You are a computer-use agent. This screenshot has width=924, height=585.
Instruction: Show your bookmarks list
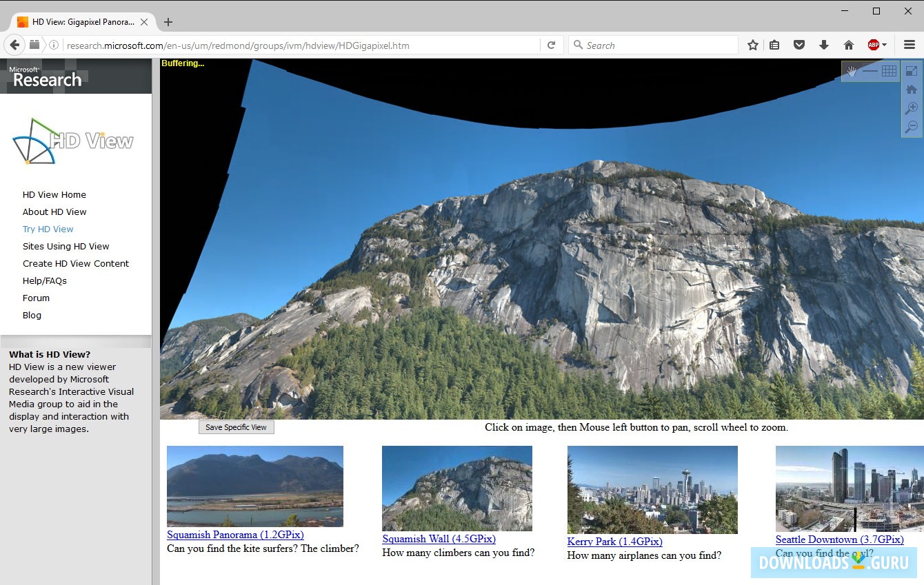pyautogui.click(x=774, y=45)
